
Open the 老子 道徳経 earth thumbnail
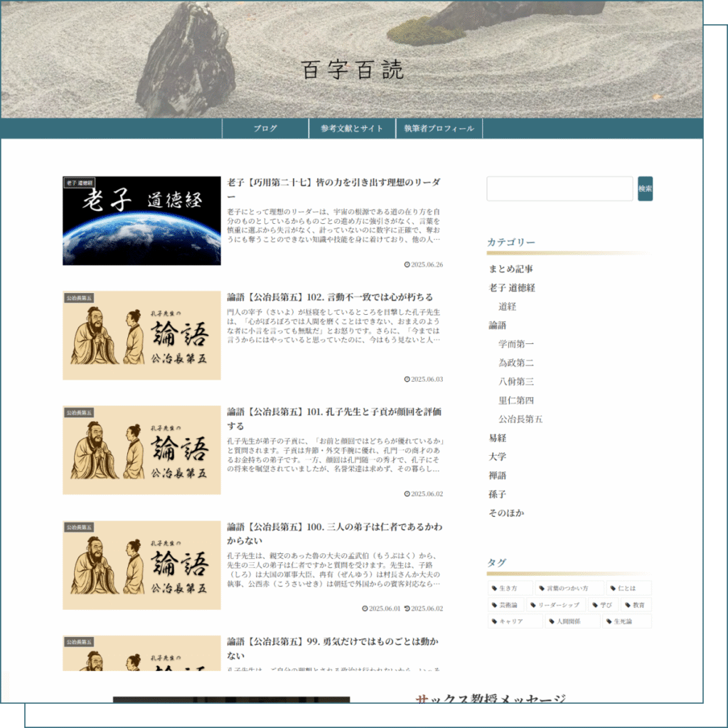pos(141,221)
